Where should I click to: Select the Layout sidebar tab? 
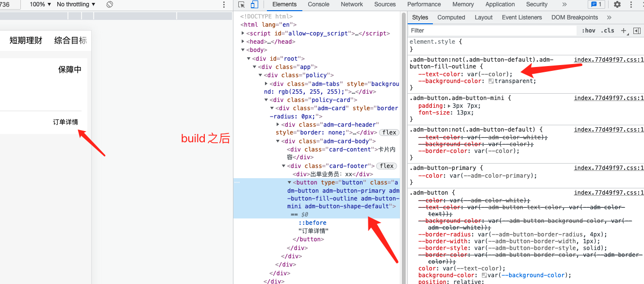[483, 17]
